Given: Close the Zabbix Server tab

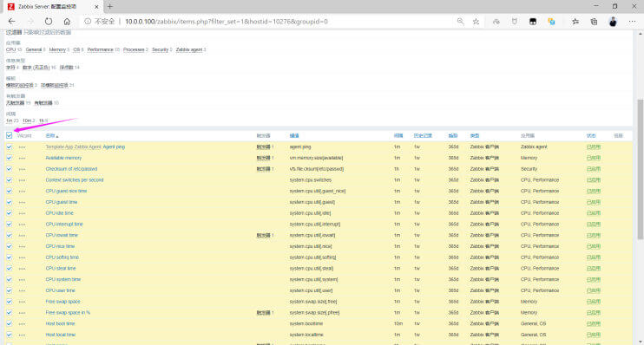Looking at the screenshot, I should click(x=96, y=7).
